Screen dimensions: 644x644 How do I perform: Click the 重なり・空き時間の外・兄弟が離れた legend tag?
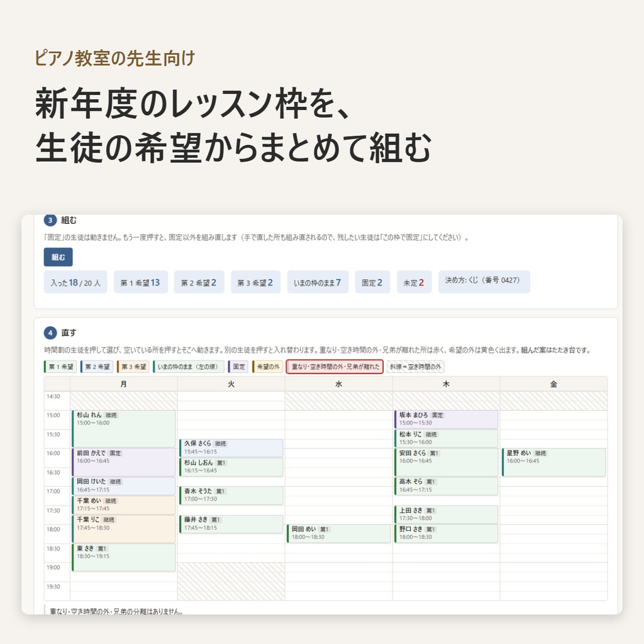click(335, 367)
